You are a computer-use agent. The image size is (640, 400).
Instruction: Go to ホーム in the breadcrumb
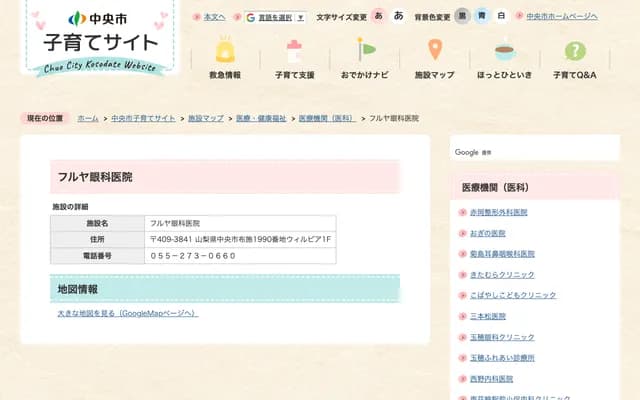[x=88, y=118]
